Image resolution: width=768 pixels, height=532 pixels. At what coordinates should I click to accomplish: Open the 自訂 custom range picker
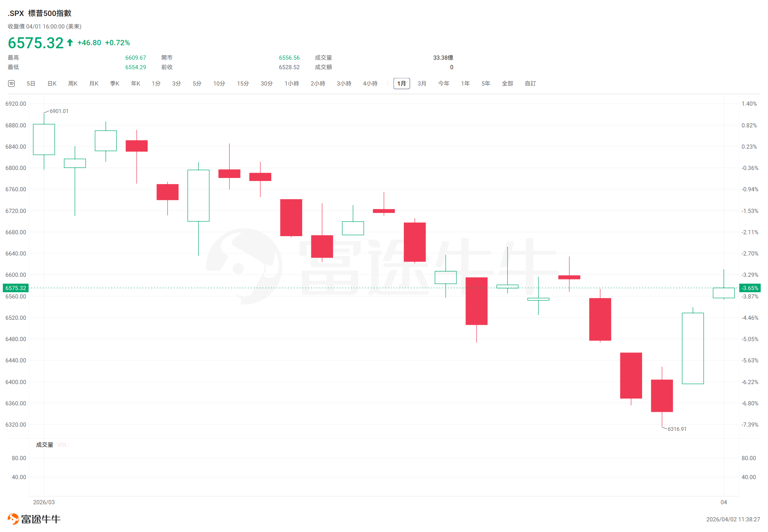click(530, 83)
